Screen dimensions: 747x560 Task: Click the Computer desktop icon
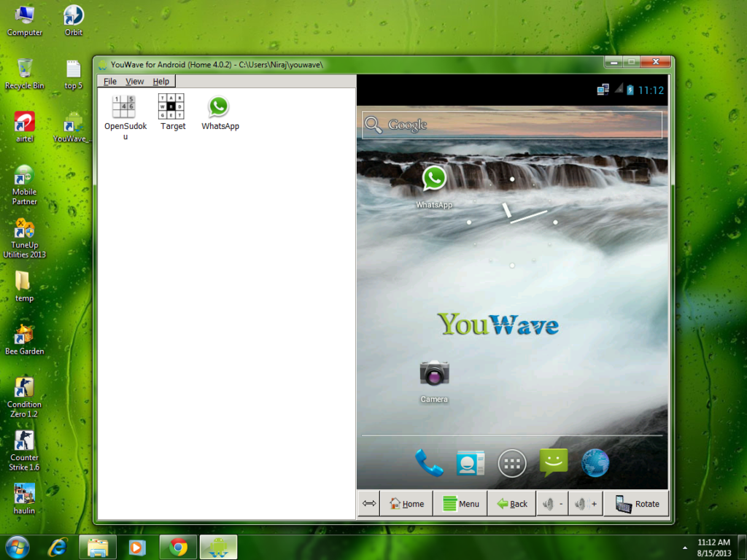[24, 20]
